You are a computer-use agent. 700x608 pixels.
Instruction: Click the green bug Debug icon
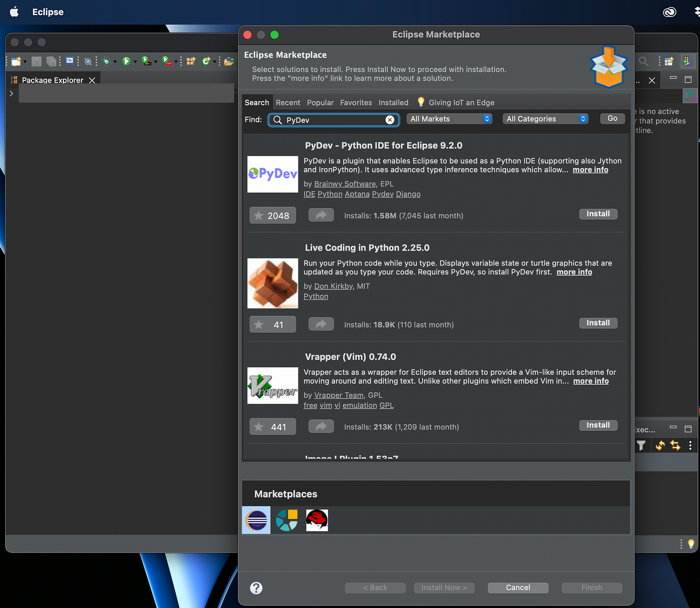[x=106, y=61]
